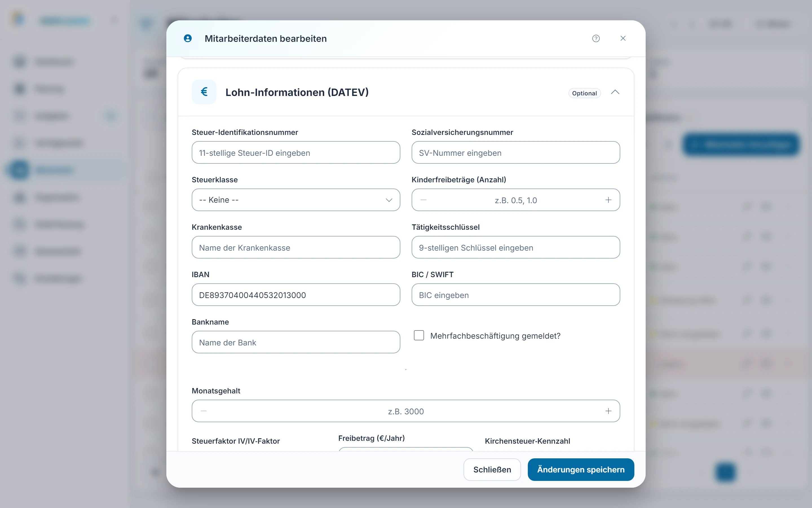Decrease Kinderfreibeträge with minus button

pos(423,200)
